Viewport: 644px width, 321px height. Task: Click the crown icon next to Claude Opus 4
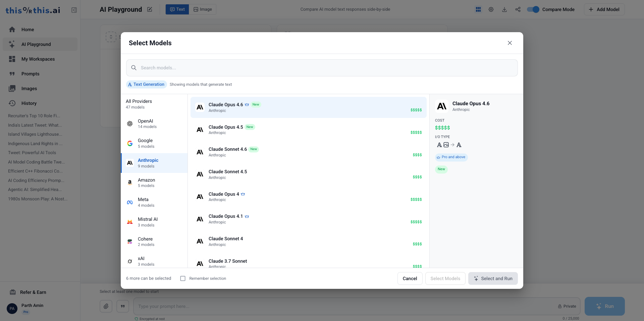(x=243, y=194)
